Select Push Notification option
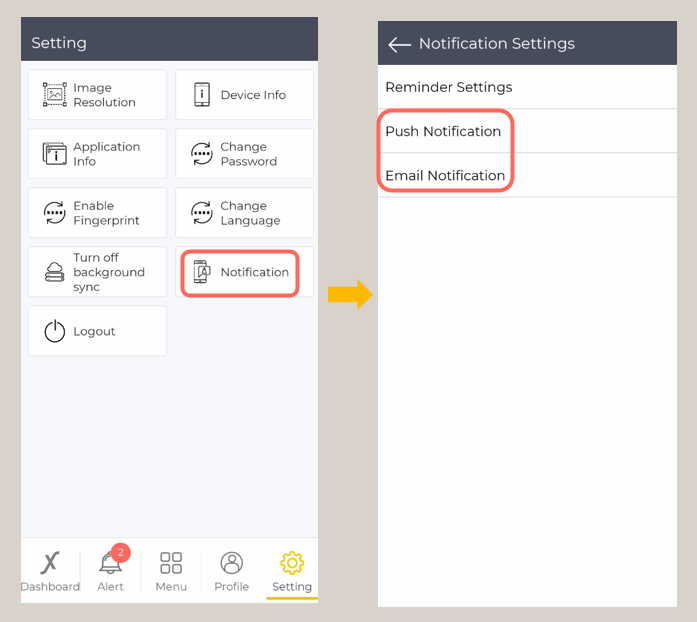This screenshot has width=697, height=622. [443, 132]
